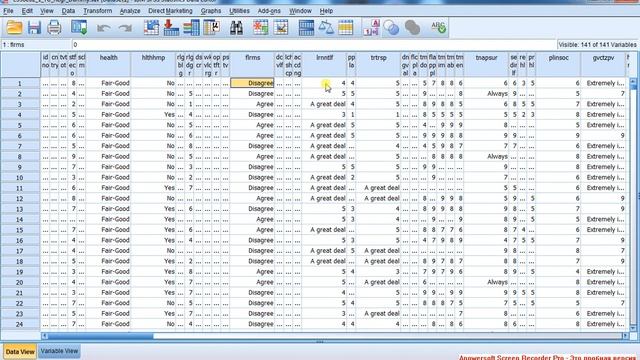Viewport: 640px width, 360px height.
Task: Click the Select cases toolbar icon
Action: click(x=345, y=27)
